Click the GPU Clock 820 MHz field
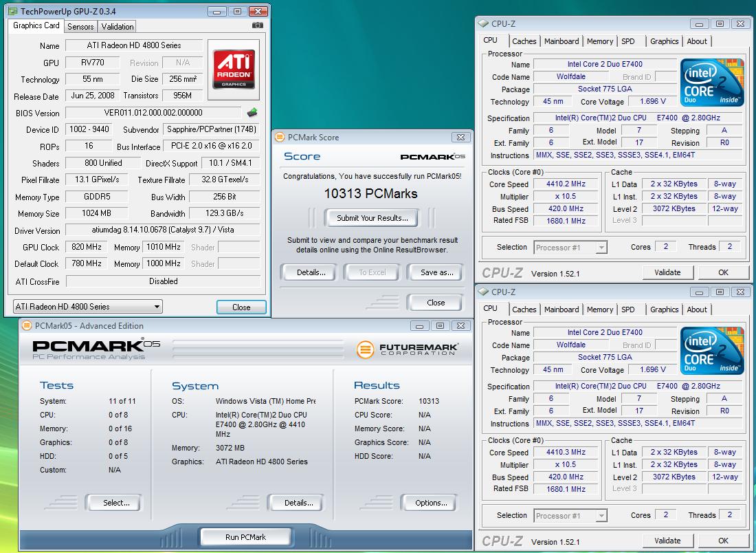The image size is (756, 553). (x=86, y=247)
